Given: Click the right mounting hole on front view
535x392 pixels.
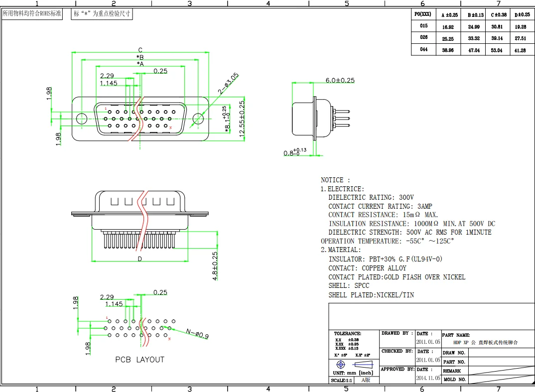Looking at the screenshot, I should click(198, 119).
